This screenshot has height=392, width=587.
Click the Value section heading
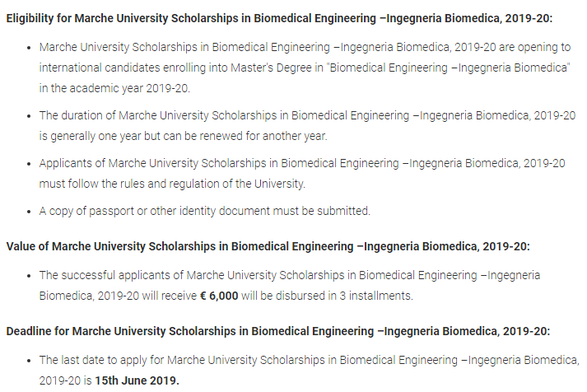pyautogui.click(x=268, y=245)
